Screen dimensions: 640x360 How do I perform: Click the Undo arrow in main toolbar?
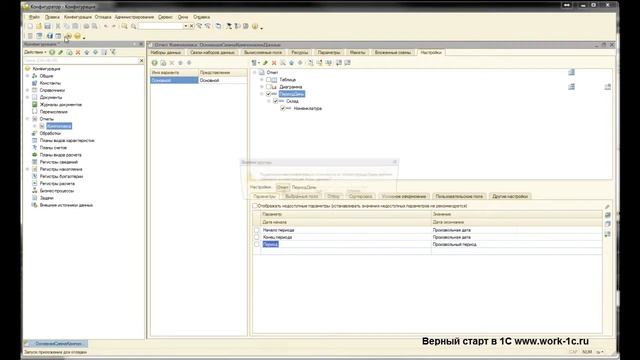point(106,26)
